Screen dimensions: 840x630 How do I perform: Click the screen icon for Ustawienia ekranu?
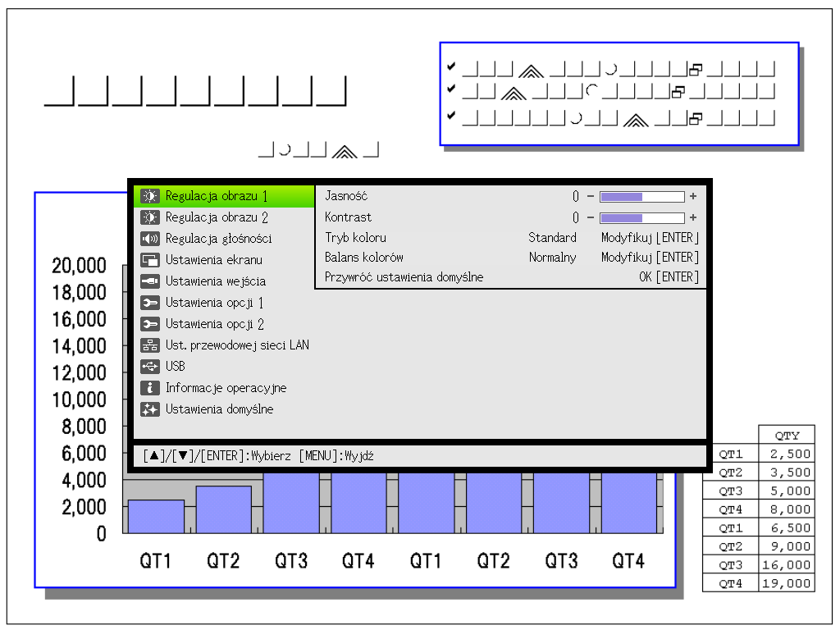pos(149,260)
